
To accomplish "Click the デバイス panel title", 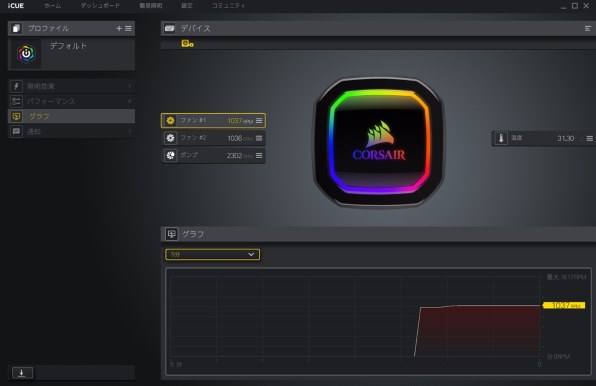I will point(195,28).
